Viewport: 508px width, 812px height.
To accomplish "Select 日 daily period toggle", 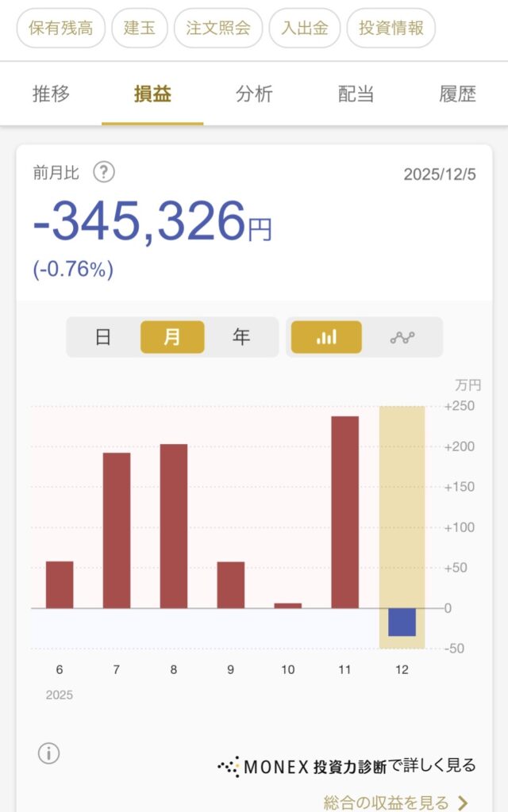I will [103, 337].
